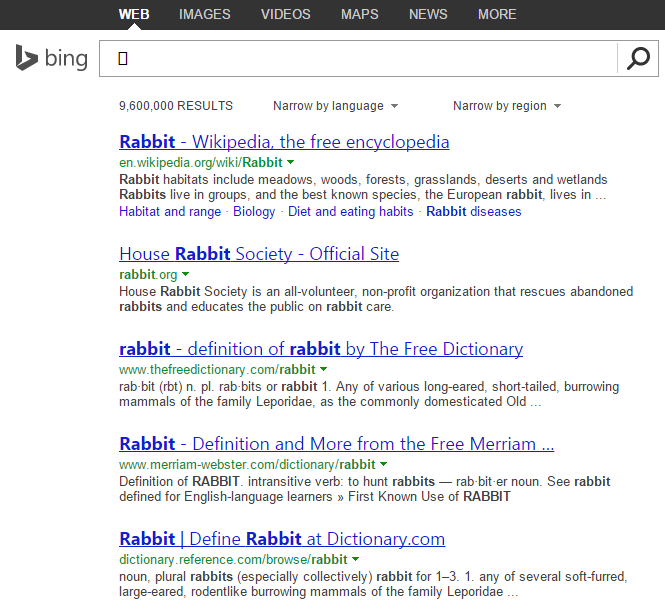Click snippet 'Definition of RABBIT. intransitive verb'
Screen dimensions: 665x605
(365, 489)
